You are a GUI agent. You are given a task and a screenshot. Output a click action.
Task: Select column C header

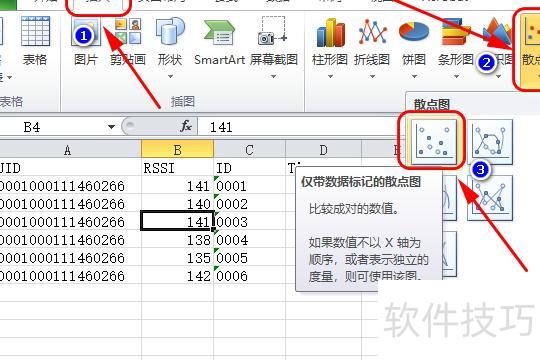coord(250,150)
